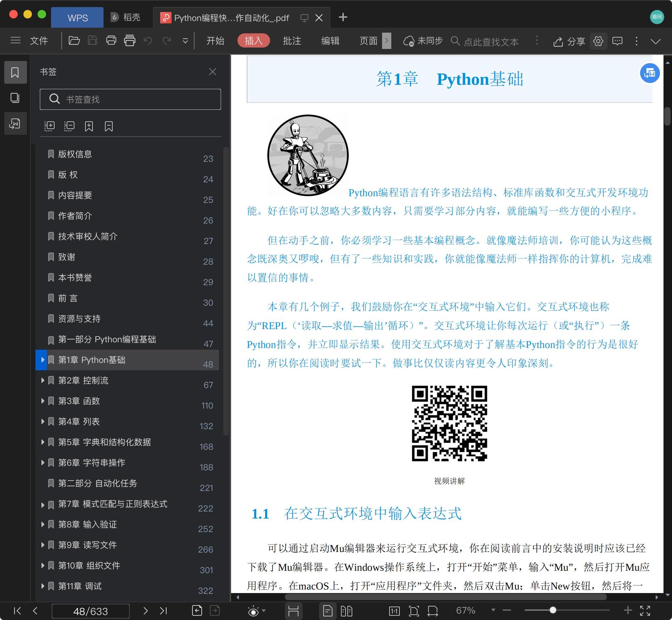Toggle eye protection mode icon
The width and height of the screenshot is (672, 620).
(254, 611)
